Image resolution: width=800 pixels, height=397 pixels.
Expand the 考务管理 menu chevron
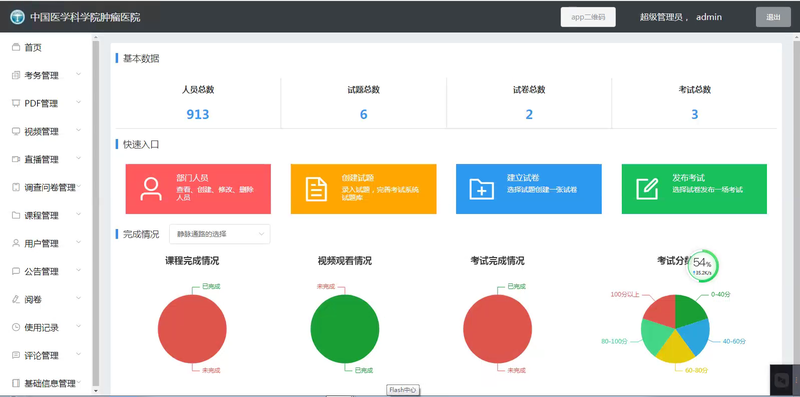79,75
